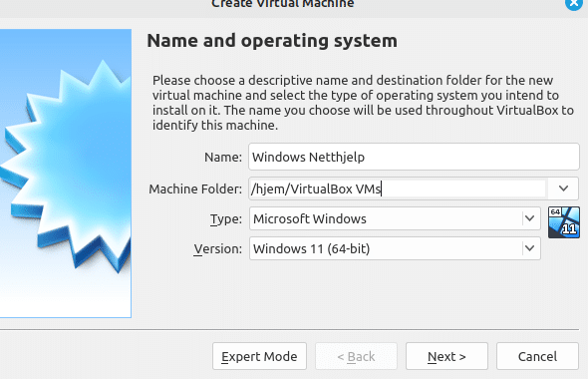The image size is (588, 379).
Task: Close the Create Virtual Machine dialog
Action: click(x=574, y=4)
